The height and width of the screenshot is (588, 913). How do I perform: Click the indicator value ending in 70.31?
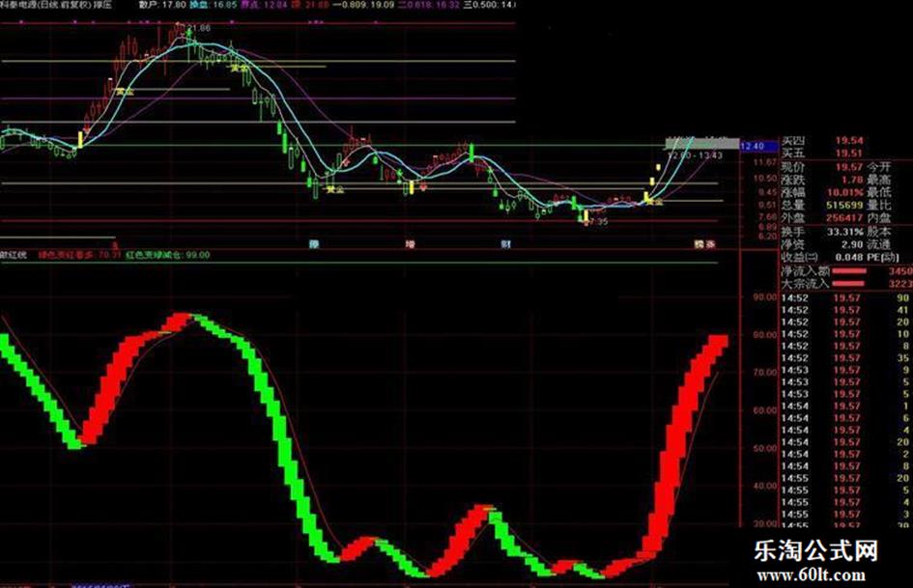(x=79, y=255)
